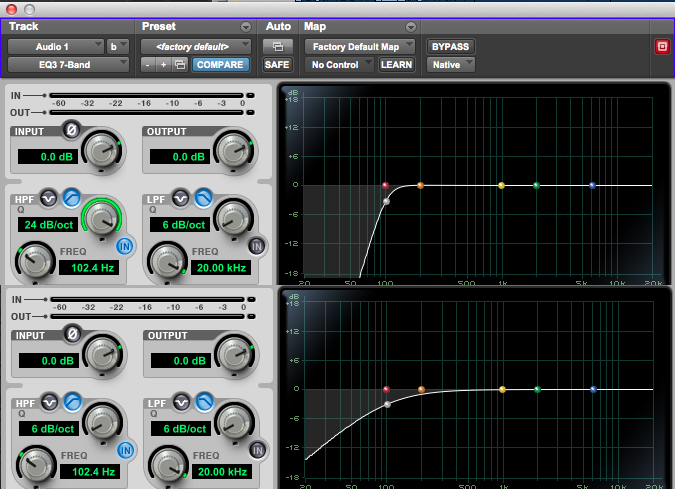
Task: Click the red control point on the top graph
Action: (385, 185)
